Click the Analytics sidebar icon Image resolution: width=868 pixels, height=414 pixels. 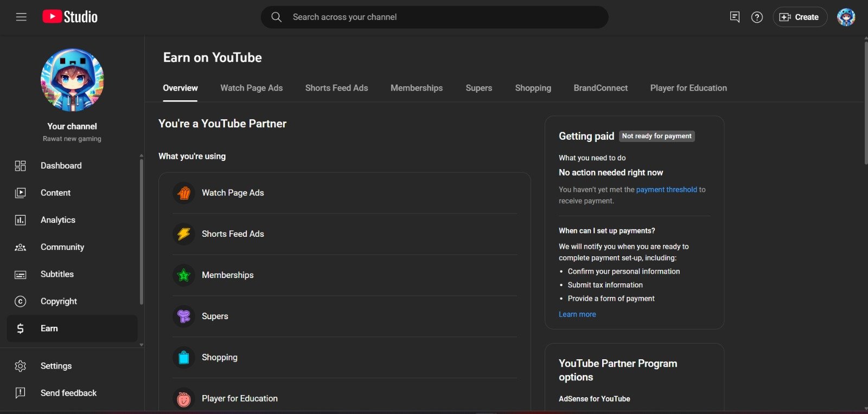20,220
